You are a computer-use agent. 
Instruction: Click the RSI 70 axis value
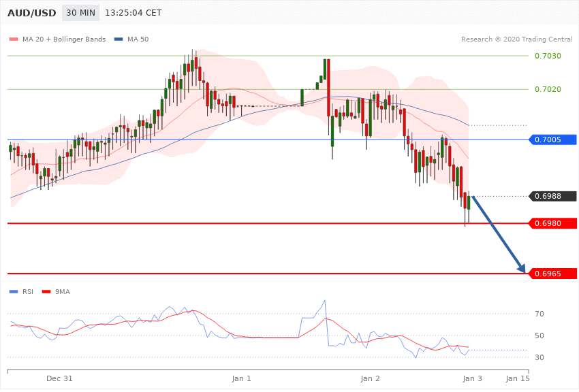point(539,314)
